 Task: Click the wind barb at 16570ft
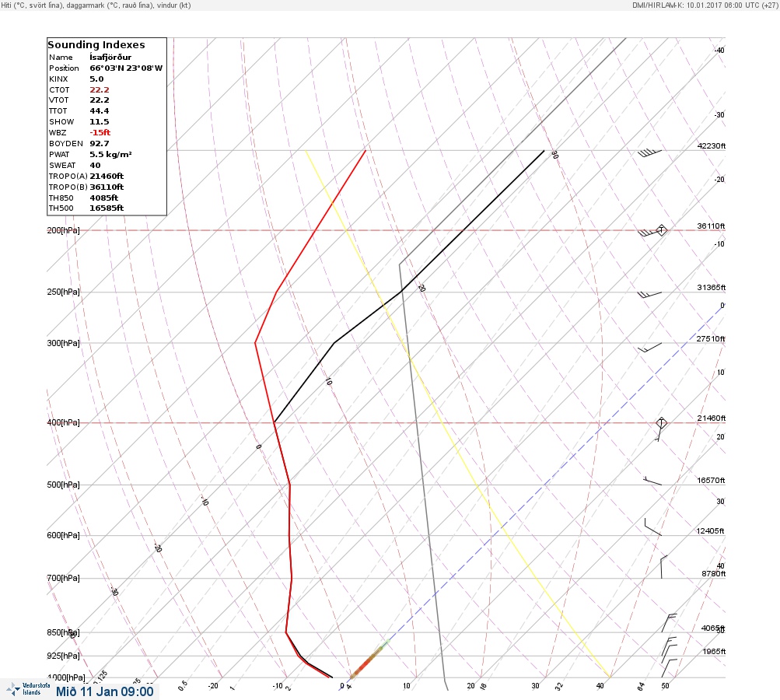652,481
